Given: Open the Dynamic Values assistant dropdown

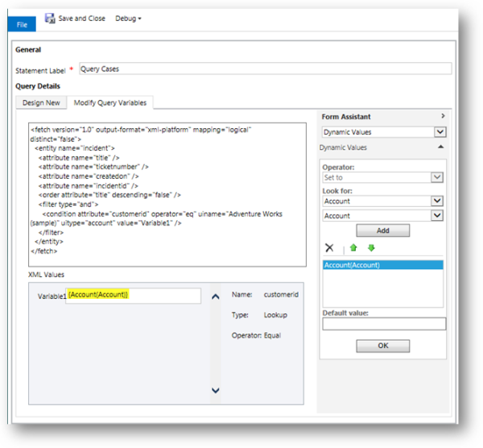Looking at the screenshot, I should click(x=440, y=132).
